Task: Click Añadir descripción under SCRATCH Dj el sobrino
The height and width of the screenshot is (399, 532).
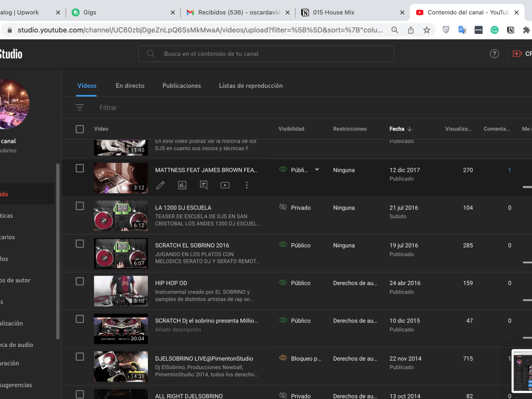Action: pyautogui.click(x=178, y=329)
